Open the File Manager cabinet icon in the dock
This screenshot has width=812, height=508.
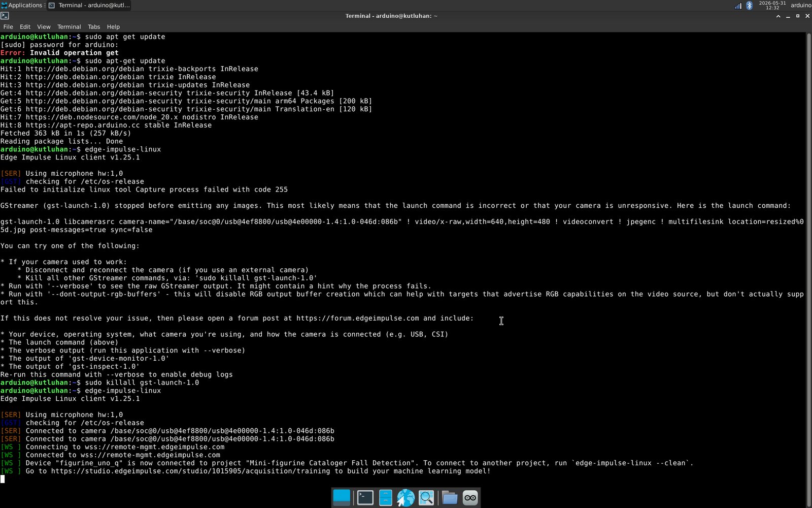point(386,498)
